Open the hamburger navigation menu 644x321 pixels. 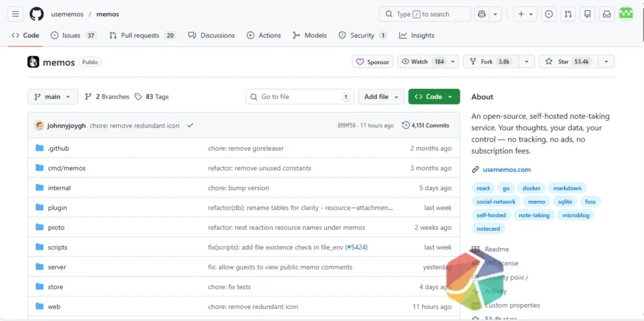click(x=16, y=14)
